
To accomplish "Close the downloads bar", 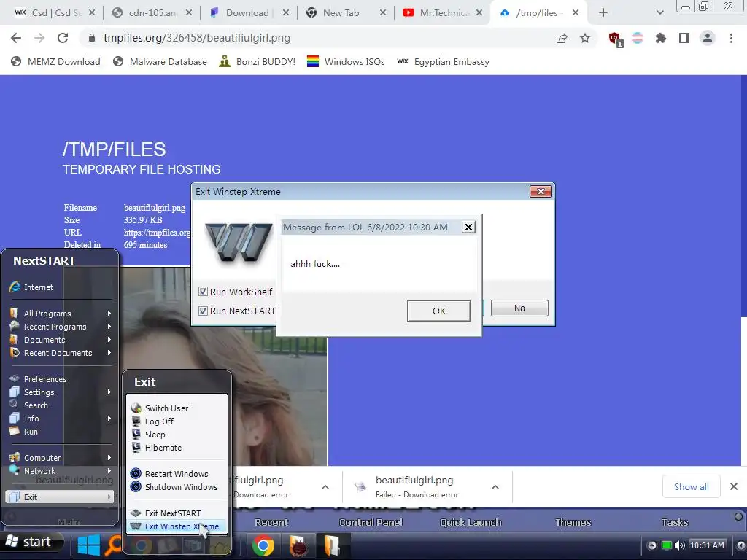I will click(x=734, y=486).
